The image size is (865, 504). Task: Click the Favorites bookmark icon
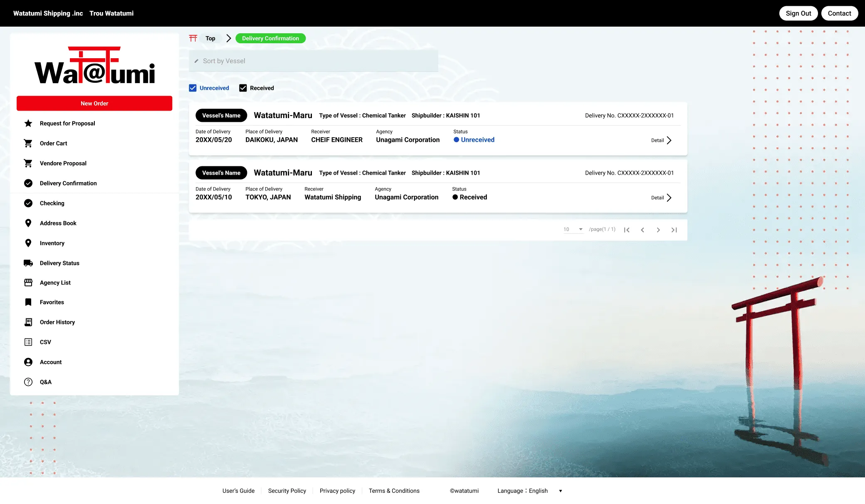click(x=28, y=302)
